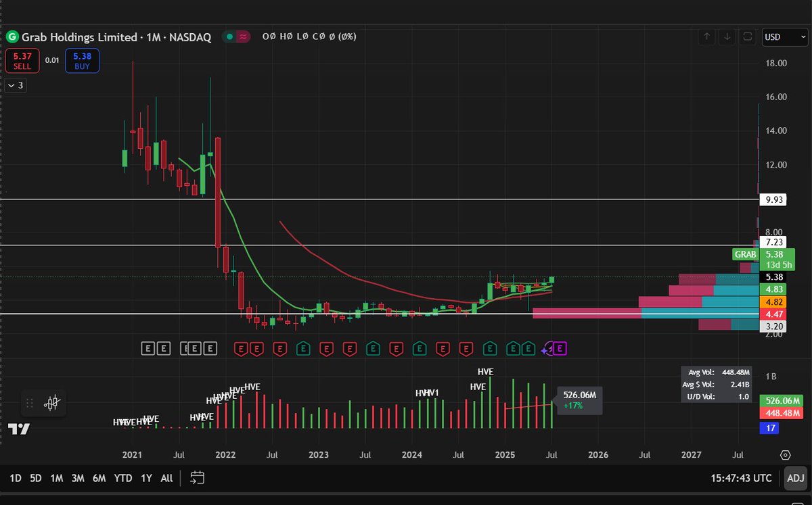Click the green GRAB symbol label

(x=745, y=255)
